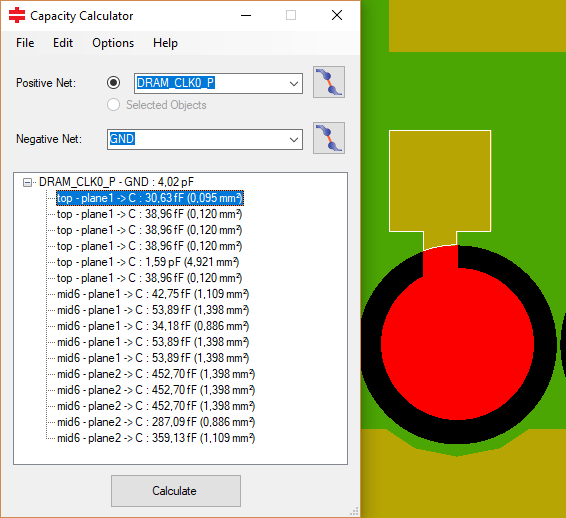
Task: Select row mid6 - plane2 359,13 fF (1,109 mm²)
Action: [156, 438]
